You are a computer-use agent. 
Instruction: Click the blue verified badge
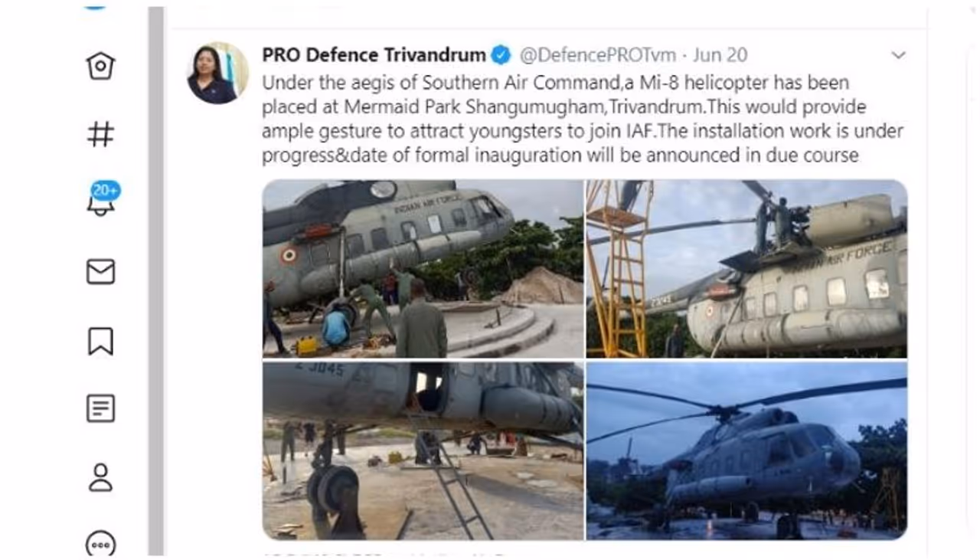(501, 55)
